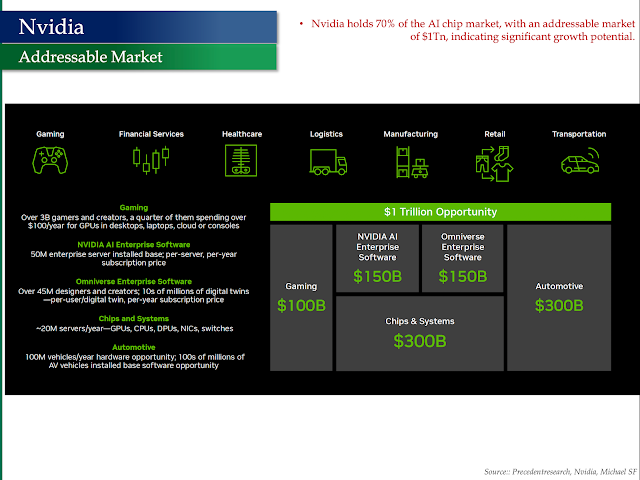Viewport: 640px width, 480px height.
Task: Click the Gaming controller icon
Action: (50, 161)
